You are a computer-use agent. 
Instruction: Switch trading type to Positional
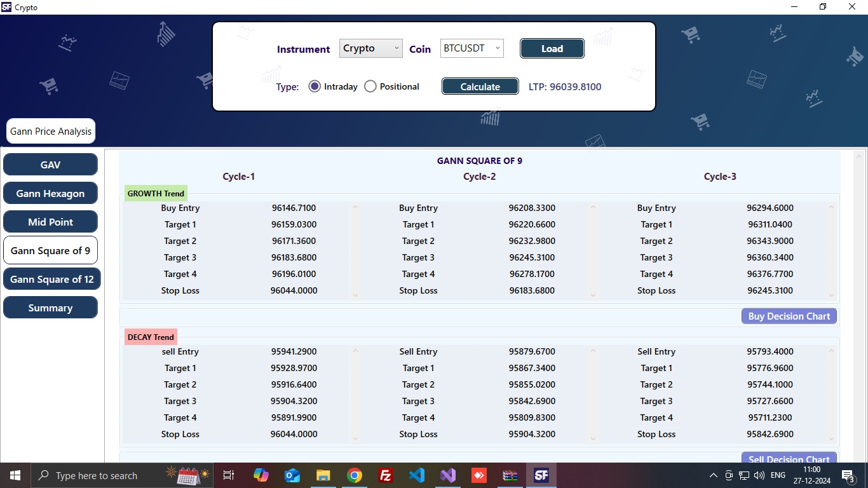pyautogui.click(x=370, y=86)
